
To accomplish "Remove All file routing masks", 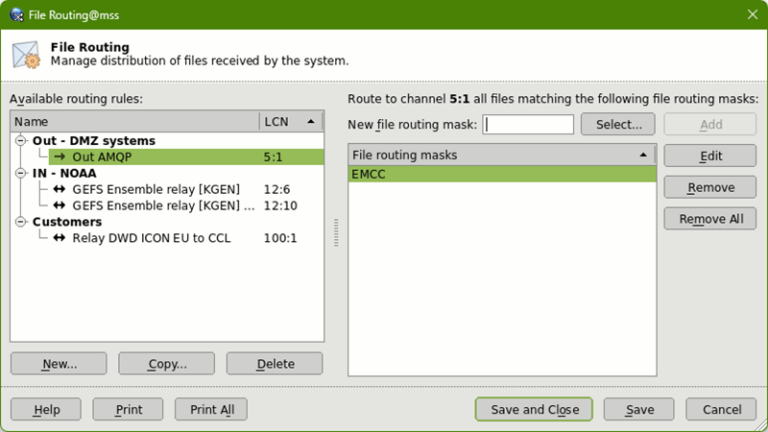I will point(709,219).
